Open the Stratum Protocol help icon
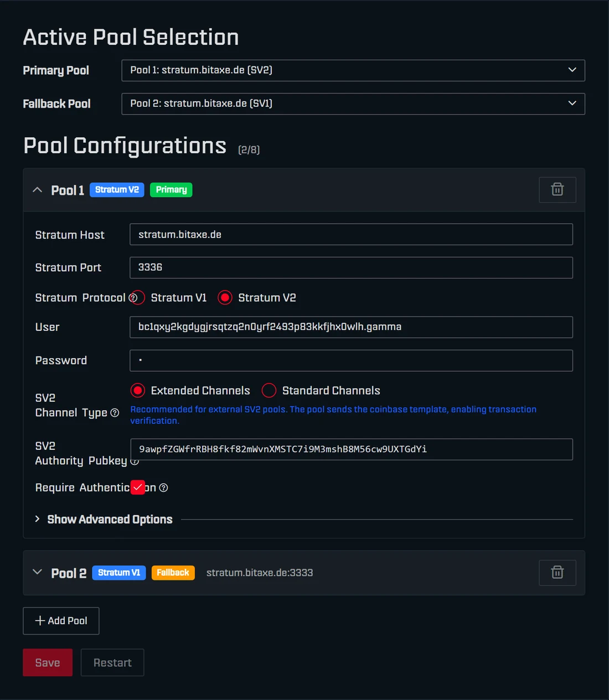 (133, 298)
